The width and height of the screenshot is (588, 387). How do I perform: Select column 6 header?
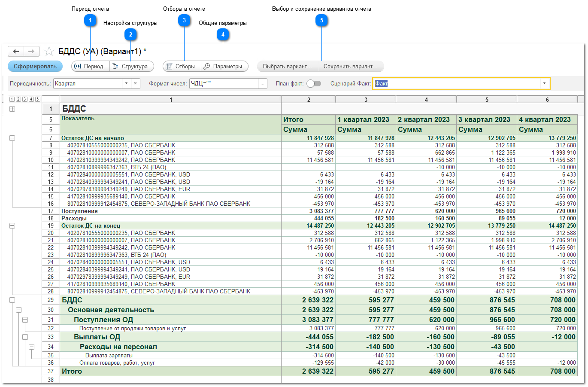[x=547, y=99]
